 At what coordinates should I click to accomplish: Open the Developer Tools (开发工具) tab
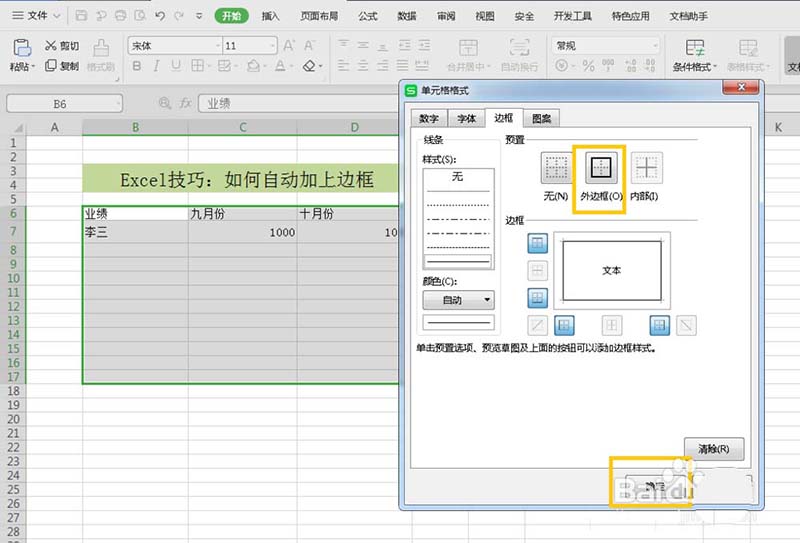572,16
